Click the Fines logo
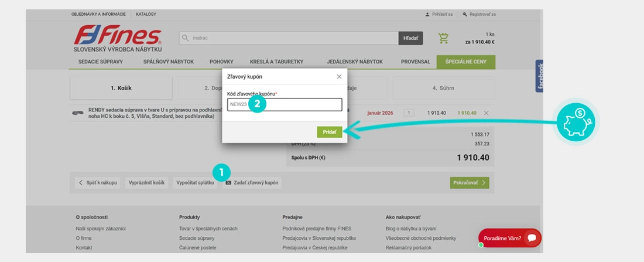This screenshot has width=644, height=262. point(118,38)
